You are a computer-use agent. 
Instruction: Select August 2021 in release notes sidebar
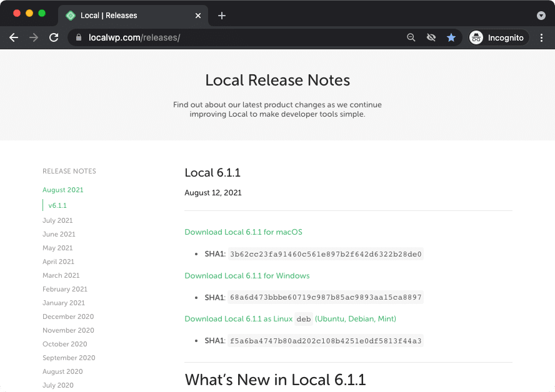63,190
